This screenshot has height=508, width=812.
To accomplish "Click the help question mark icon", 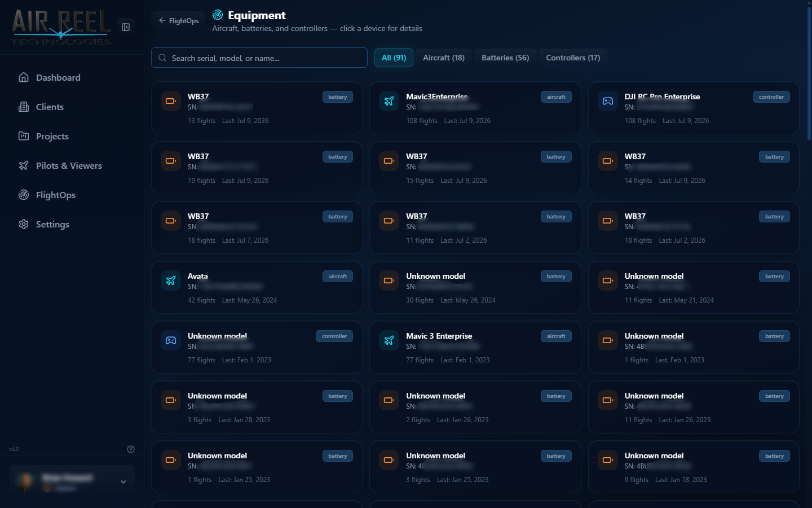I will pyautogui.click(x=131, y=449).
